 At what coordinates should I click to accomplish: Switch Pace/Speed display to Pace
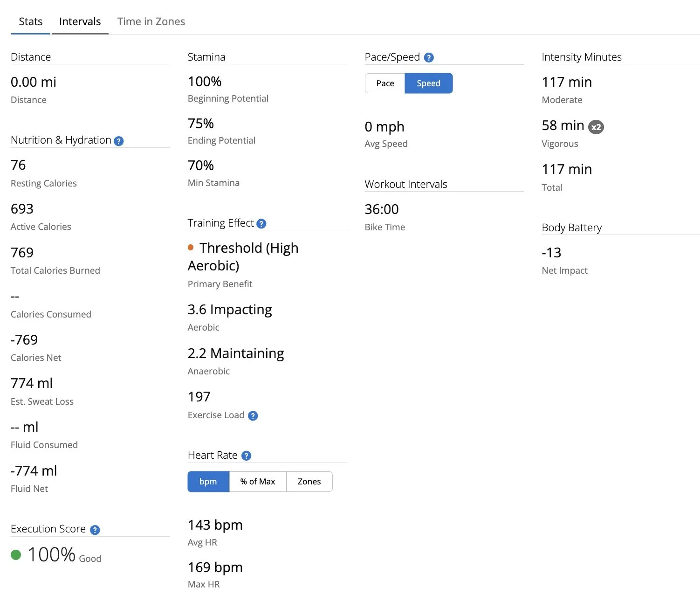tap(385, 83)
